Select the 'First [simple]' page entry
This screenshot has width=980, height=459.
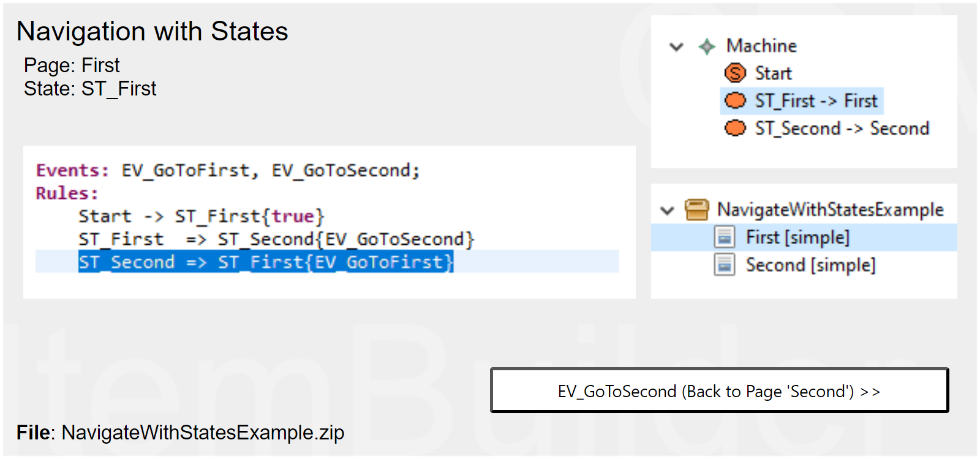[x=797, y=237]
